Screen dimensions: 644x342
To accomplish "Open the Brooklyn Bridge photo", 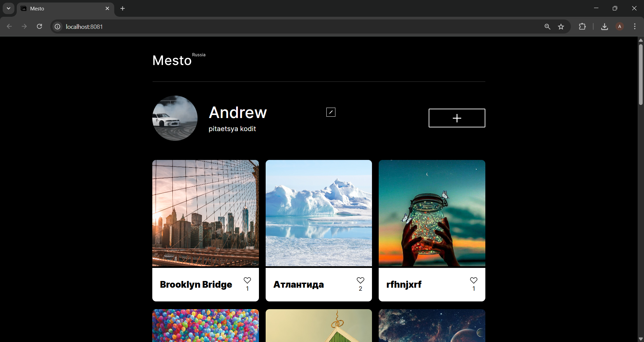I will click(205, 213).
